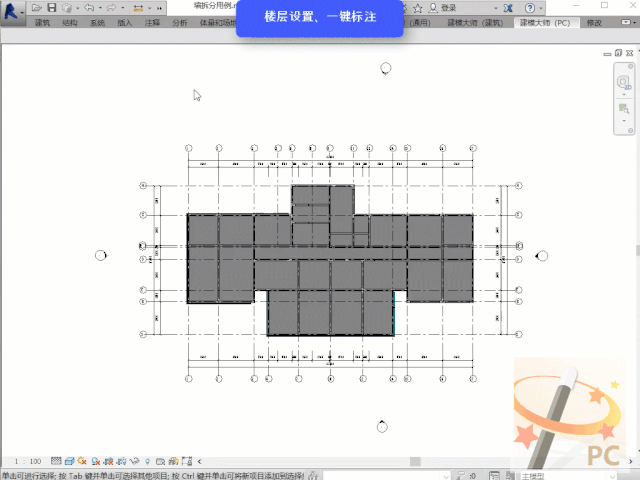Expand the Undo history dropdown arrow
The width and height of the screenshot is (640, 480).
coord(100,8)
